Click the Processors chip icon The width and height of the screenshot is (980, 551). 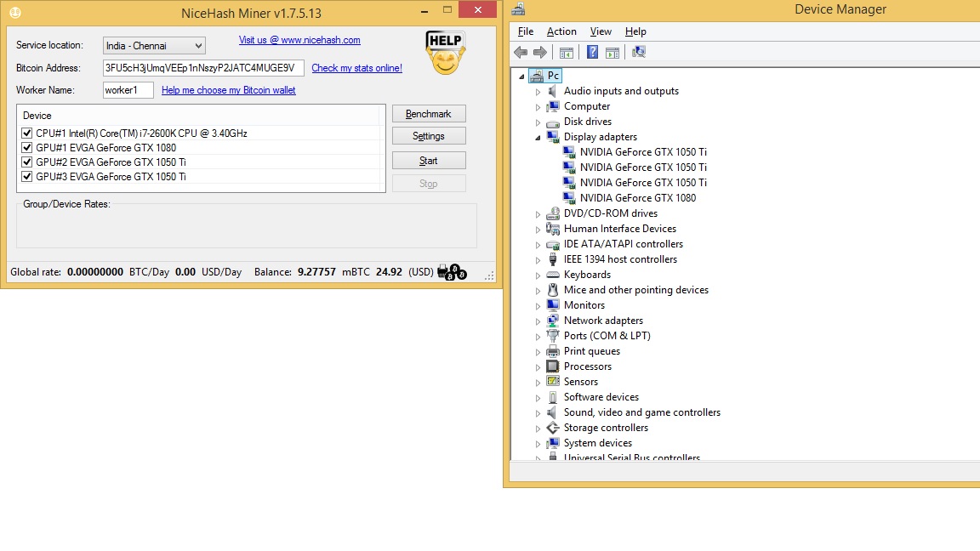[552, 366]
